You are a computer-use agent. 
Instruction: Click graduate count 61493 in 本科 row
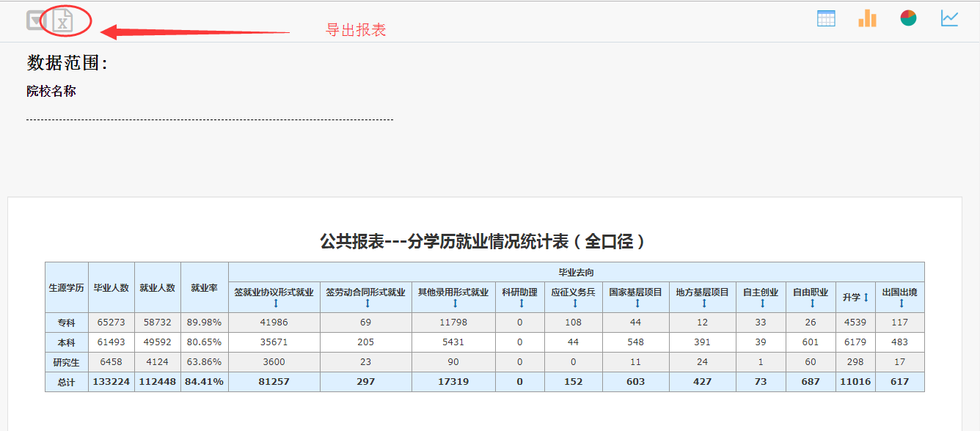click(x=111, y=342)
